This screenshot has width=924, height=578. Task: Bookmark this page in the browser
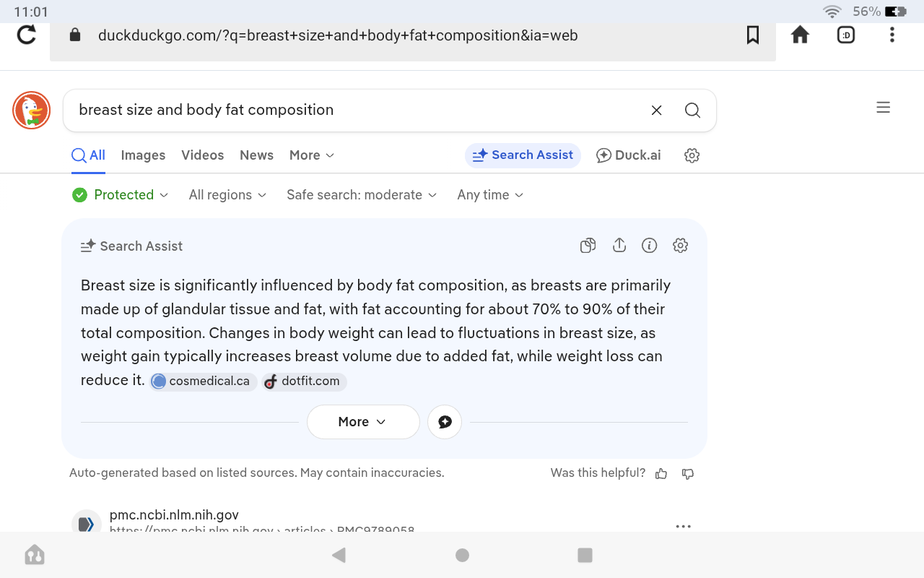point(753,35)
